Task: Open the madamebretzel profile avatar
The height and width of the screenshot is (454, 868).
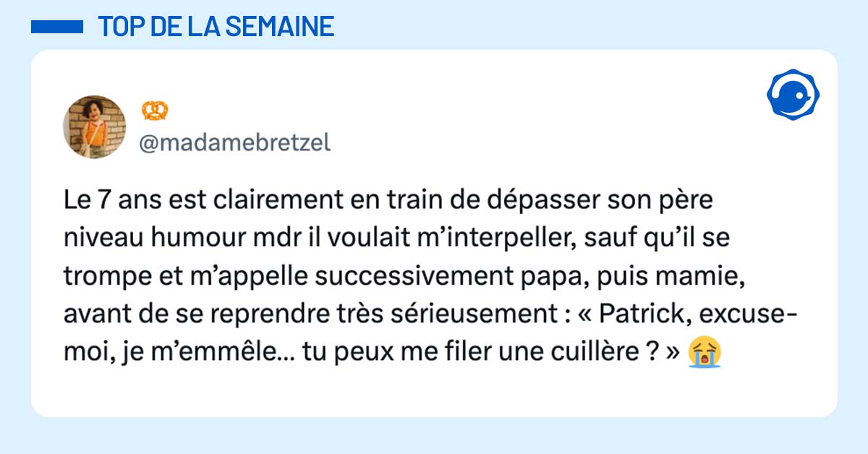Action: point(95,127)
